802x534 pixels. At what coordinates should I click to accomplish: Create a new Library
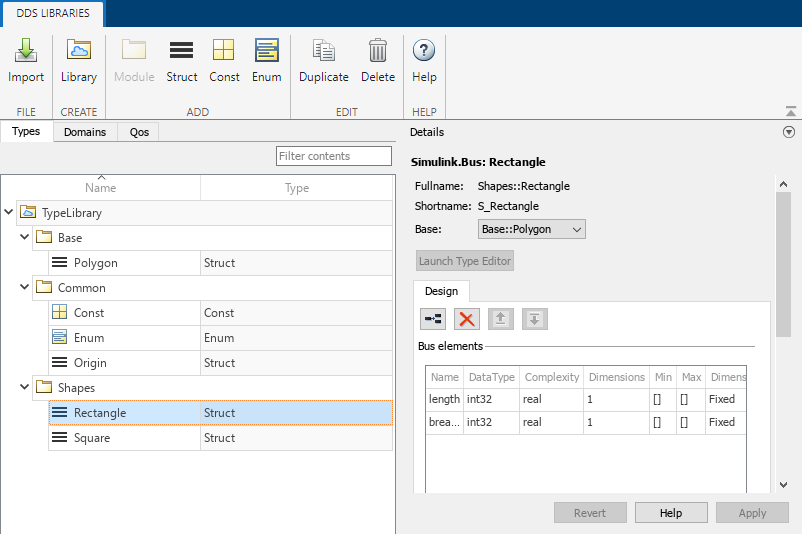pyautogui.click(x=78, y=60)
